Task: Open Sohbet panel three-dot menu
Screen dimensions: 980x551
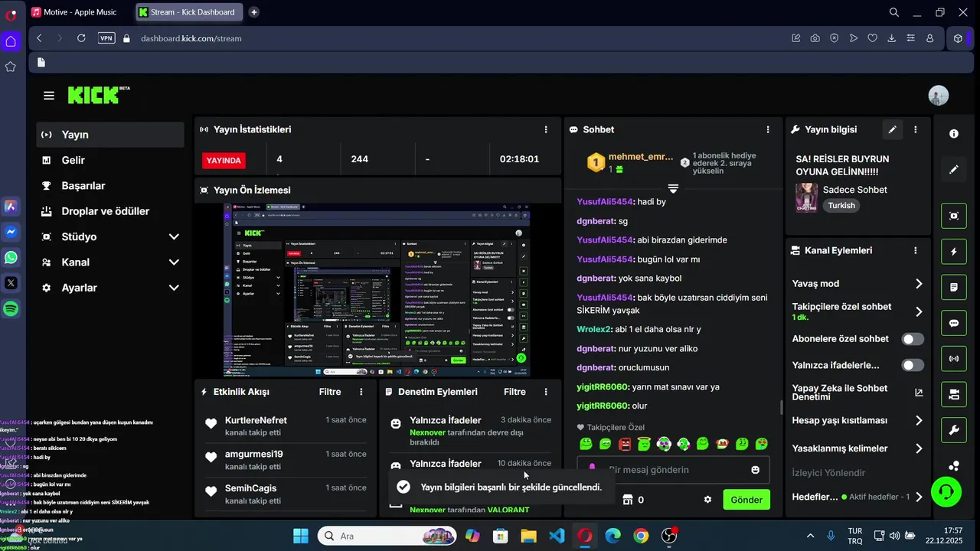Action: (x=768, y=129)
